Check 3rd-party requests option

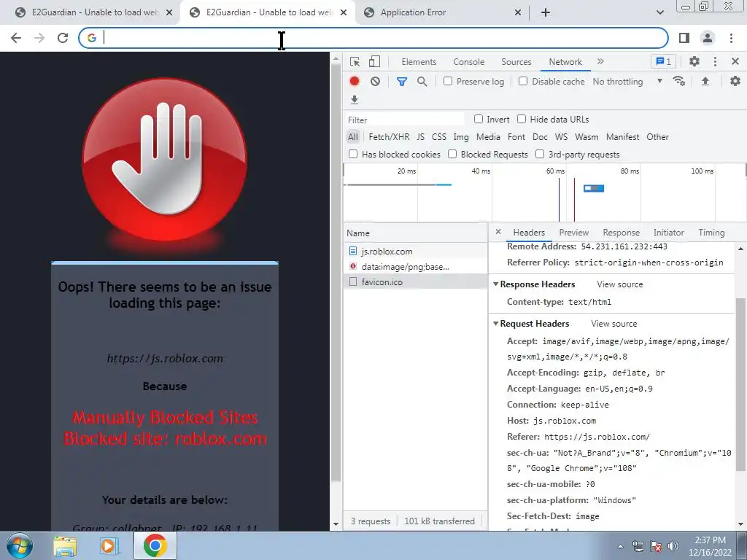point(540,154)
